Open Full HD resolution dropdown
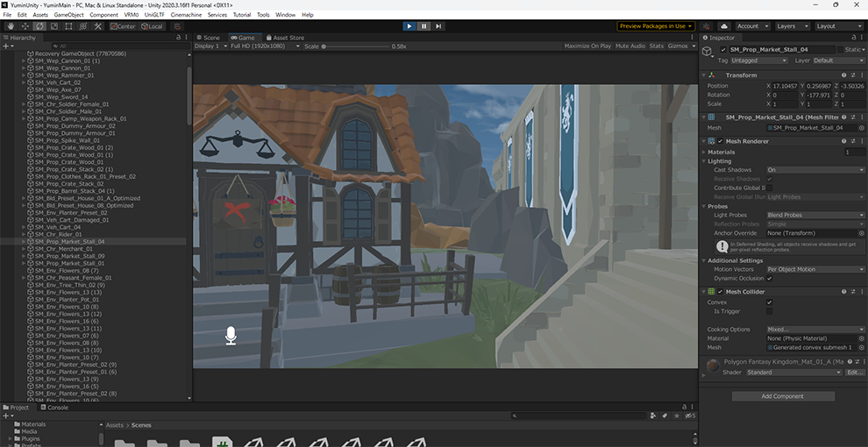 pos(265,46)
